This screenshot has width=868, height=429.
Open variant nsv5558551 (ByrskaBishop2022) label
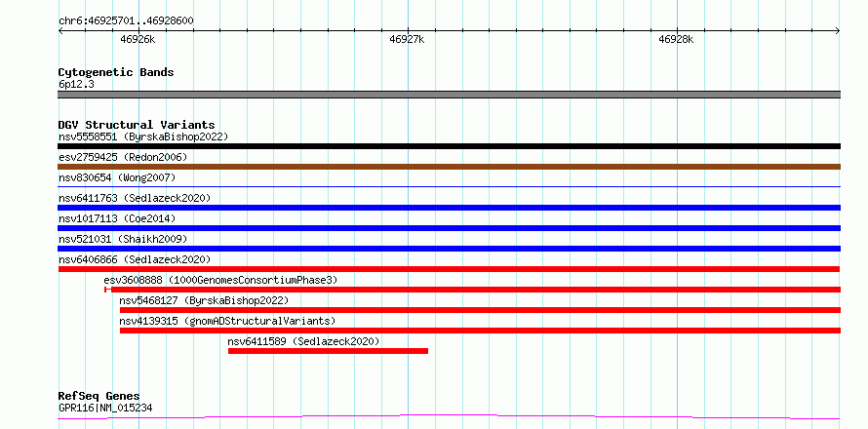143,136
